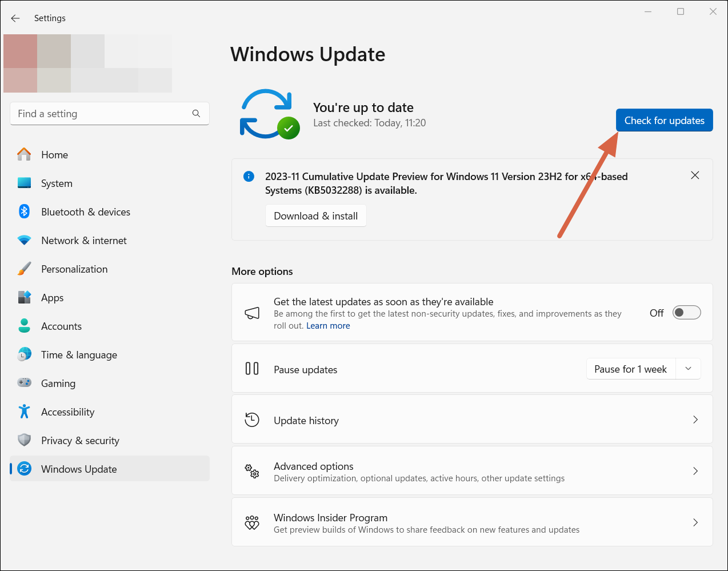Select the Home sidebar icon
The image size is (728, 571).
[24, 154]
